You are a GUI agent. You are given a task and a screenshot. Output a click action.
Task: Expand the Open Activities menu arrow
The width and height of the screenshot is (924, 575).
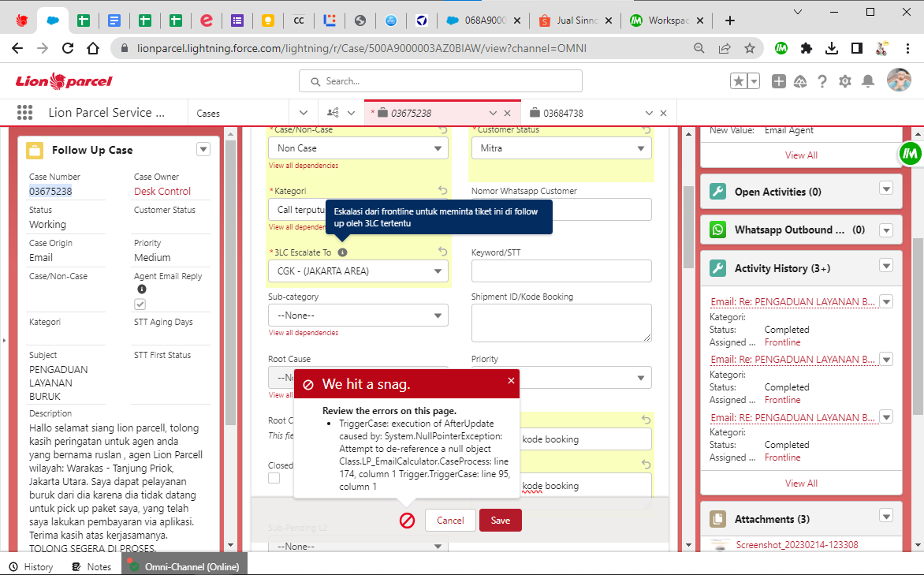(886, 189)
